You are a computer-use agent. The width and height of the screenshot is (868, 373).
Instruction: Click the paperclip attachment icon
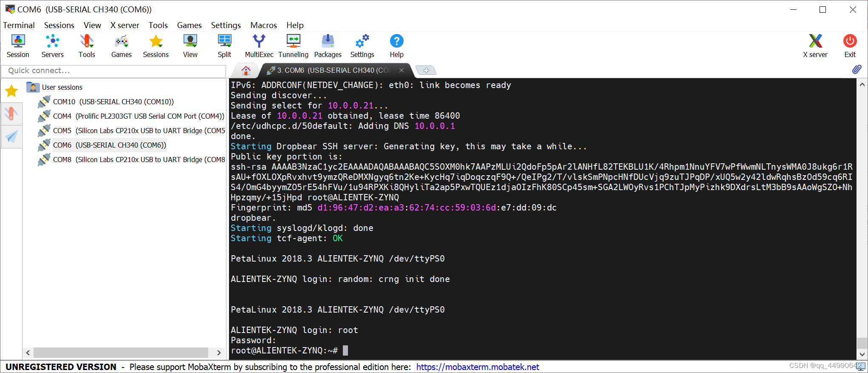(x=857, y=69)
